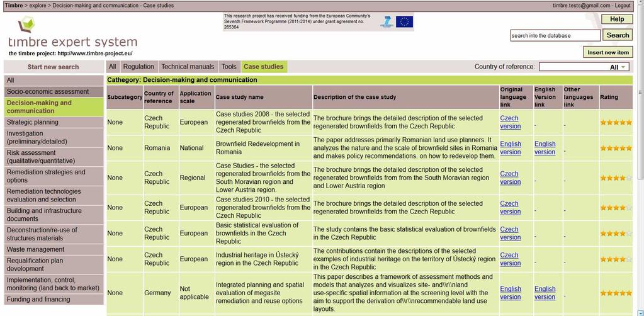Select Funding and financing category

pos(54,300)
